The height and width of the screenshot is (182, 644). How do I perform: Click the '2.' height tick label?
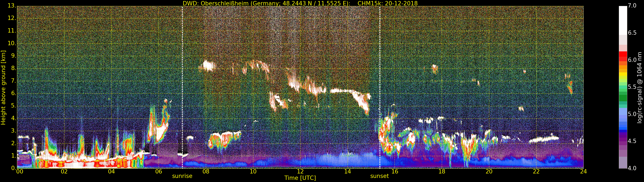tap(14, 143)
